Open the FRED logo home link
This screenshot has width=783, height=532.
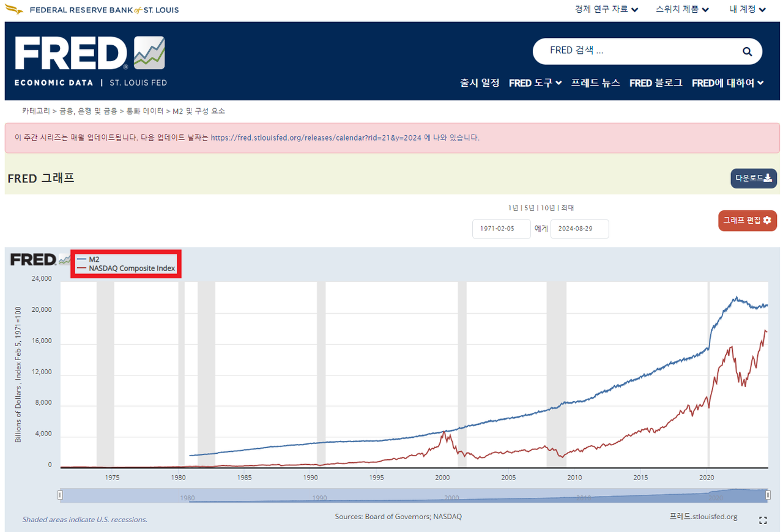[90, 54]
